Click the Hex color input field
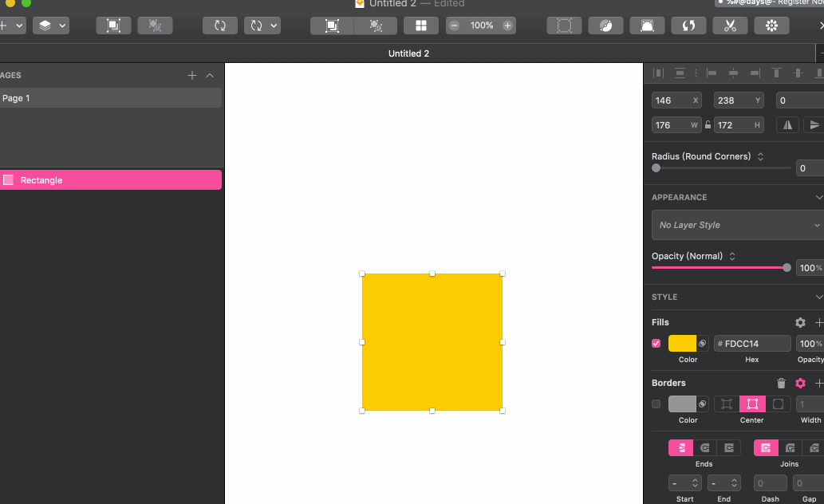Screen dimensions: 824x504 coord(754,344)
